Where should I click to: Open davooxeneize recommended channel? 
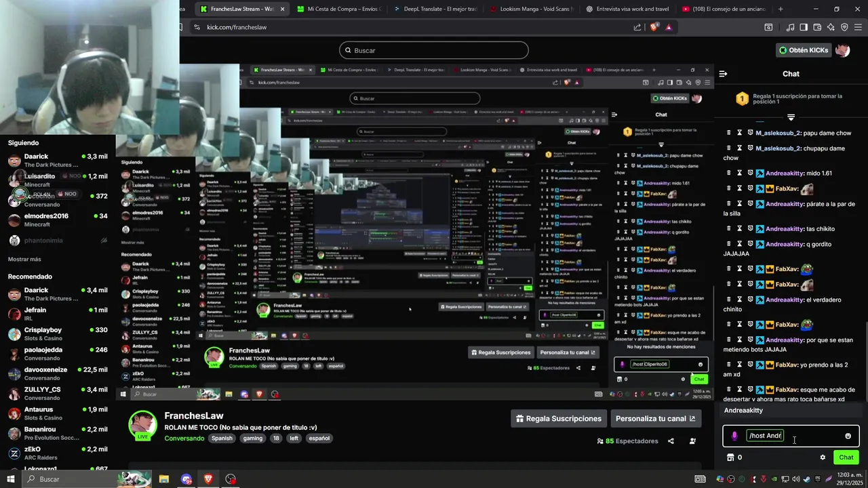coord(58,373)
